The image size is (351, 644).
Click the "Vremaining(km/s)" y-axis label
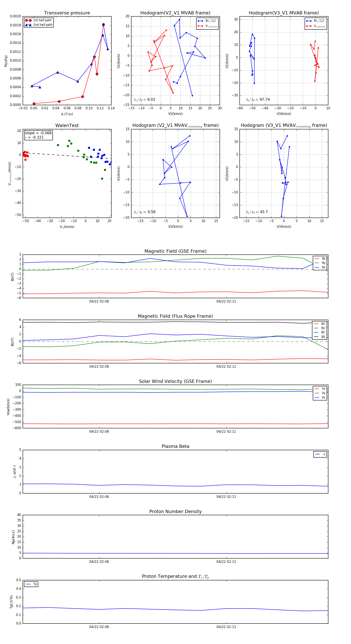10,173
